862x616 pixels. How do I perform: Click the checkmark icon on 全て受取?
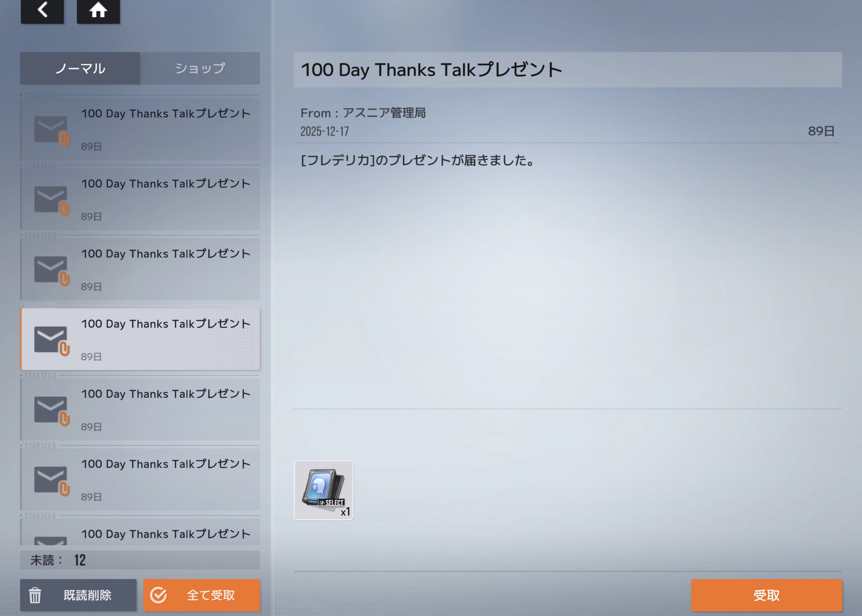[x=158, y=595]
